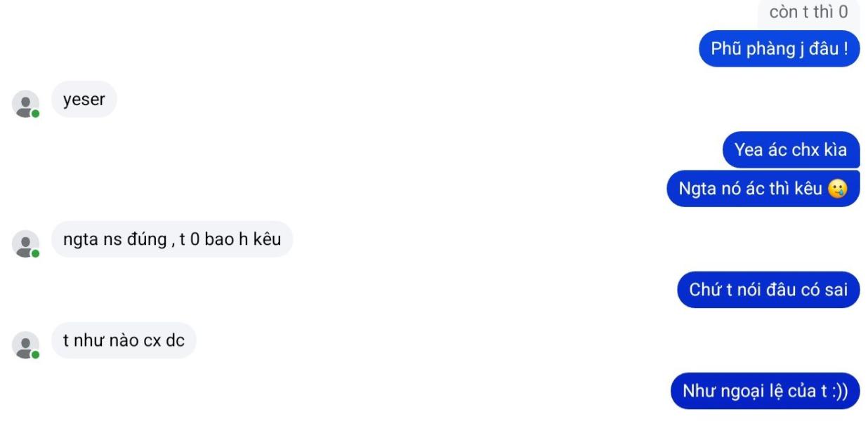Select the received 'yeser' message bubble
Screen dimensions: 868x421
coord(84,99)
